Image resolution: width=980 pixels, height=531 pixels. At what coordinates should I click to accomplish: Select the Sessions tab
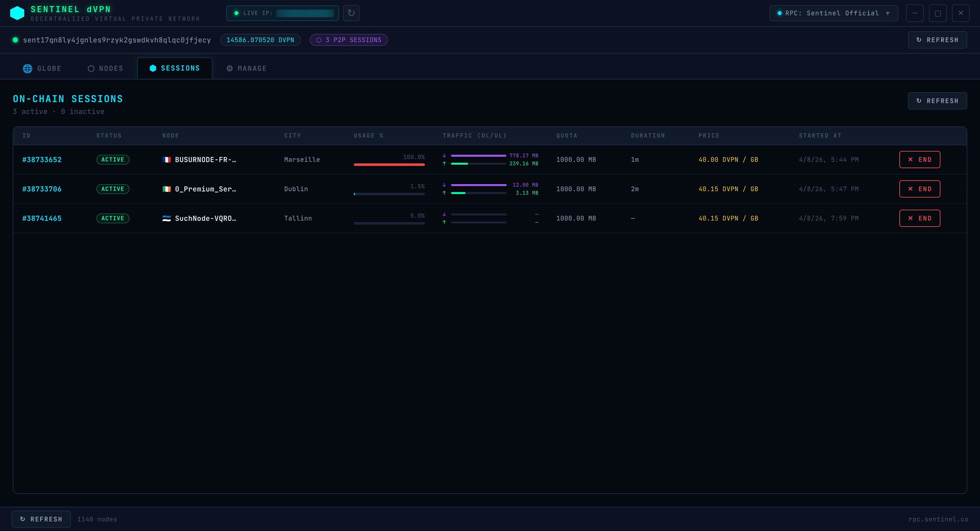click(174, 68)
